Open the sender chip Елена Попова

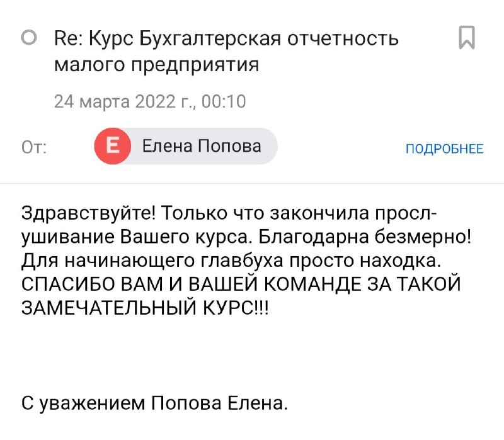tap(186, 146)
